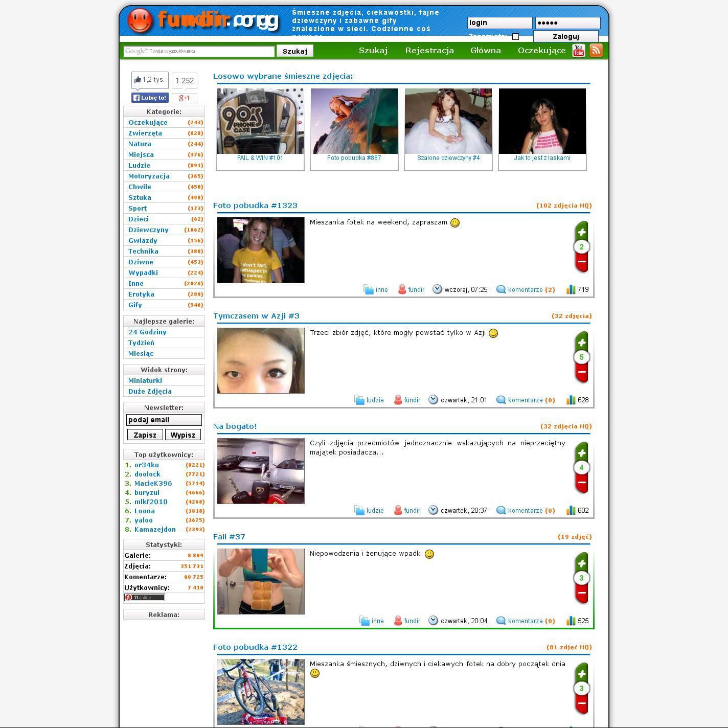
Task: Click into the Google search box
Action: point(198,51)
